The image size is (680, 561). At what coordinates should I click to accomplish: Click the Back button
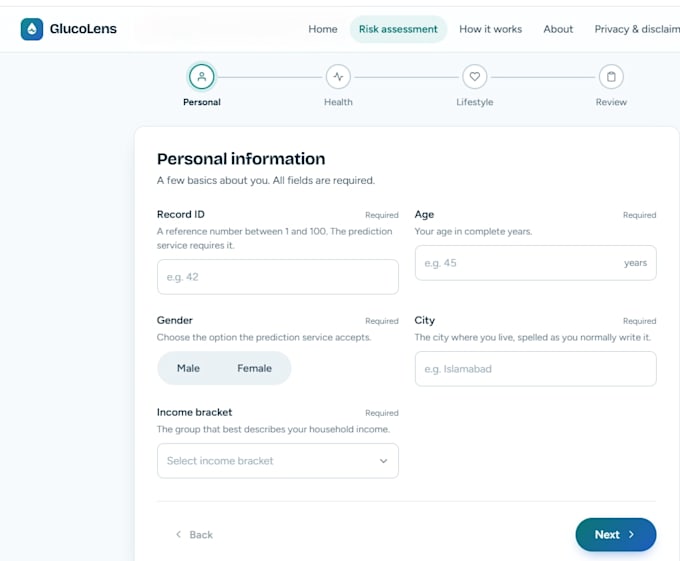point(194,535)
